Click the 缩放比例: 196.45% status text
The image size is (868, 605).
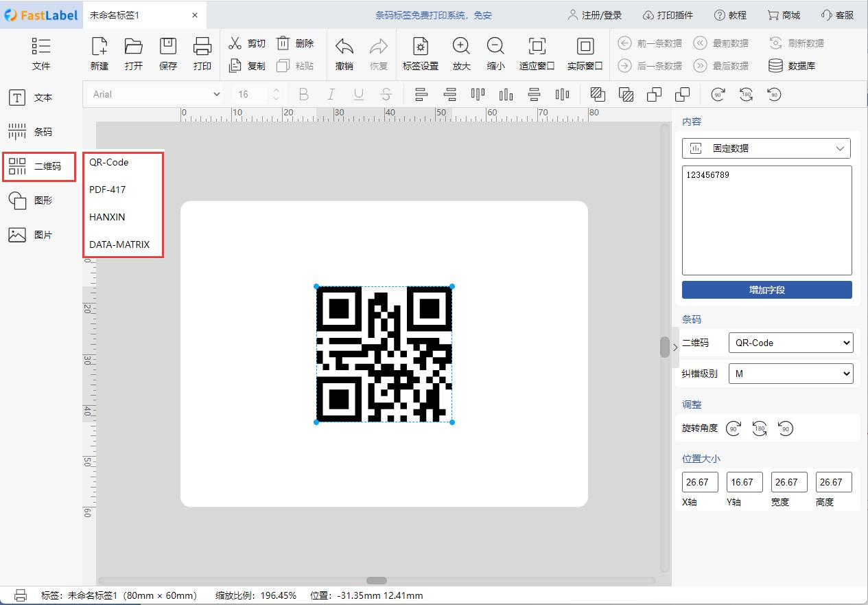click(256, 595)
